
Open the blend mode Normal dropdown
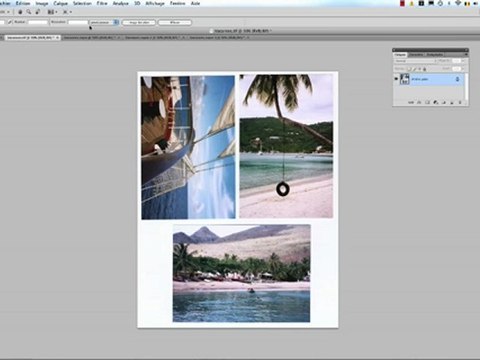[x=415, y=61]
